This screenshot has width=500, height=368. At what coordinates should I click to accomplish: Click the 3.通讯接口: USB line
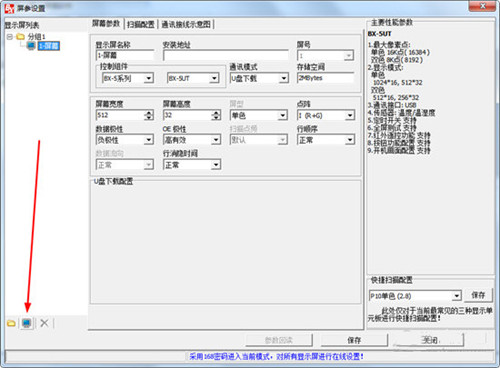tap(392, 105)
